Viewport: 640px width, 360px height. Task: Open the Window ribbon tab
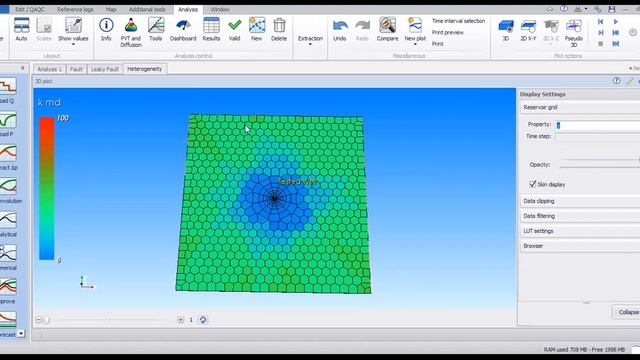[220, 9]
